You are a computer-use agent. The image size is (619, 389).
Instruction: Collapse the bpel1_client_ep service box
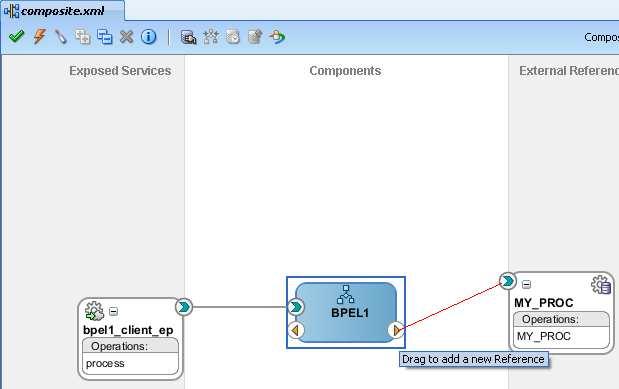[x=113, y=311]
